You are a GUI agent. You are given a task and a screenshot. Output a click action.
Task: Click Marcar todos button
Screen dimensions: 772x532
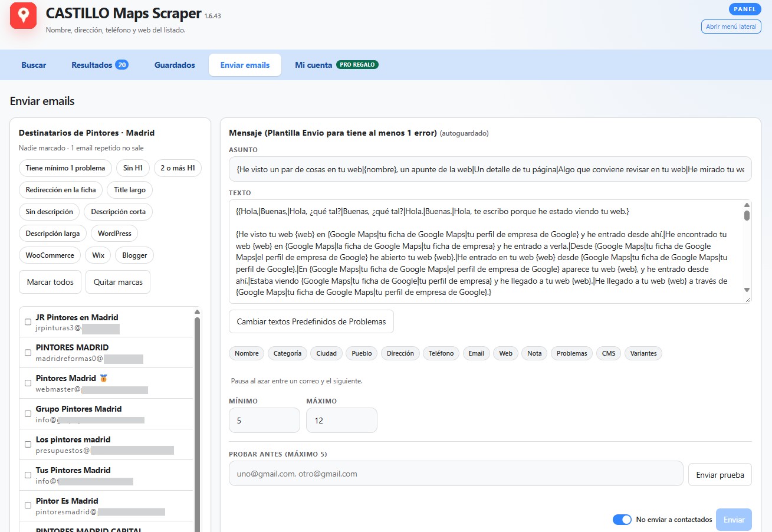point(50,282)
